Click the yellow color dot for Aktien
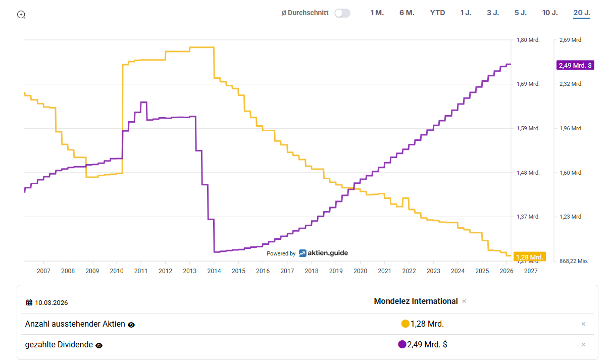The image size is (609, 364). click(x=405, y=324)
